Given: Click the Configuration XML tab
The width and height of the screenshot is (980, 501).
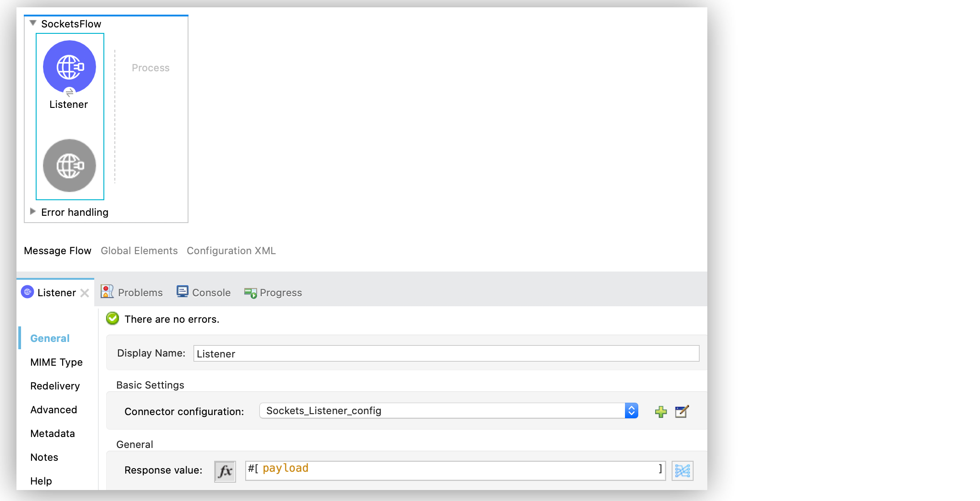Looking at the screenshot, I should [232, 250].
